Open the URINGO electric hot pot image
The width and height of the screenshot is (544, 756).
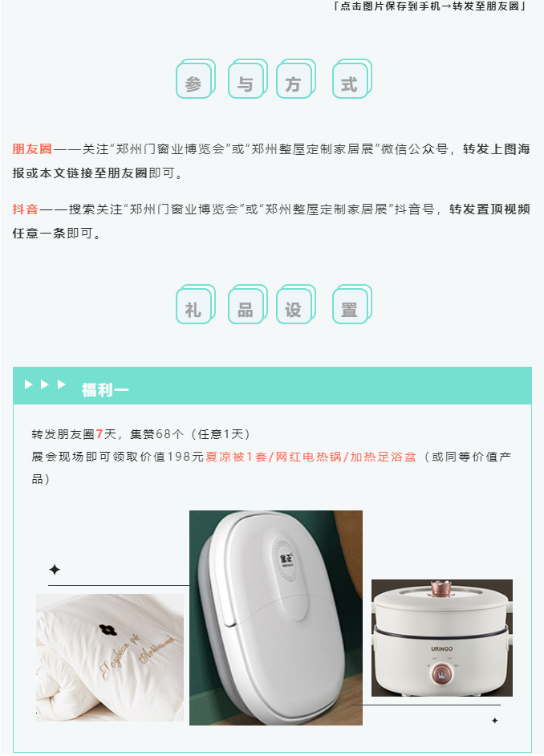tap(442, 638)
